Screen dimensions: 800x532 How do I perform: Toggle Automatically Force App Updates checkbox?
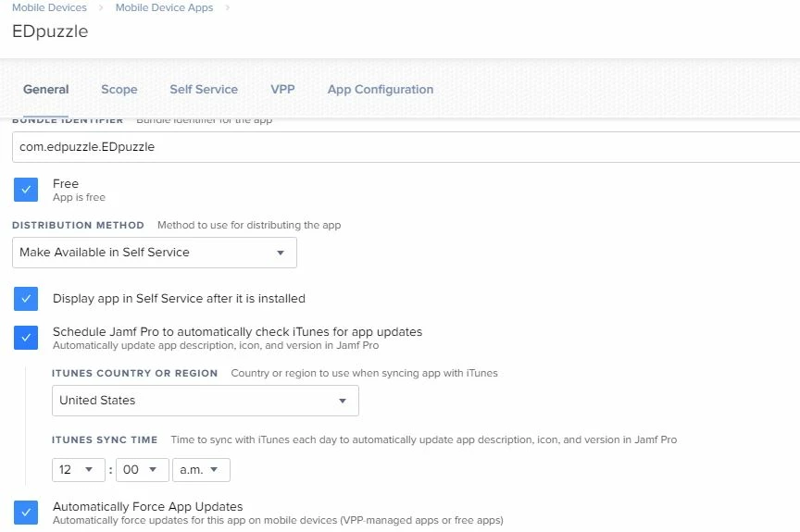point(26,513)
